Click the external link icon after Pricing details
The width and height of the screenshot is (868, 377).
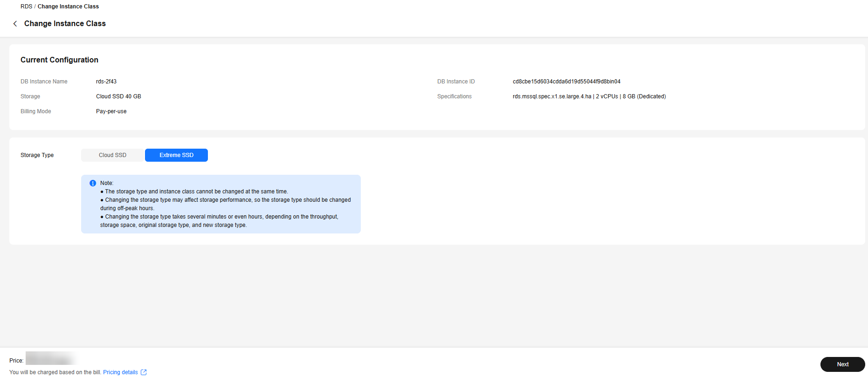(x=144, y=372)
